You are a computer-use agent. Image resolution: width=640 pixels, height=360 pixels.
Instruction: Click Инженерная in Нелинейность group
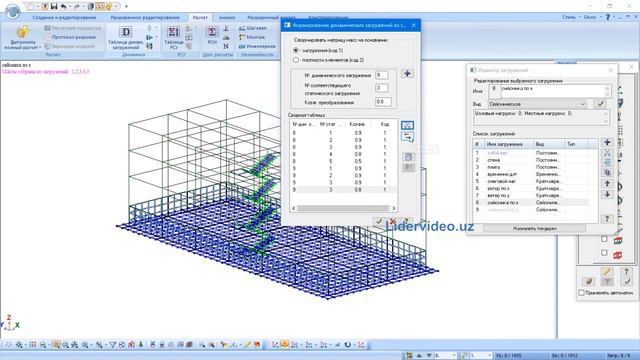258,46
